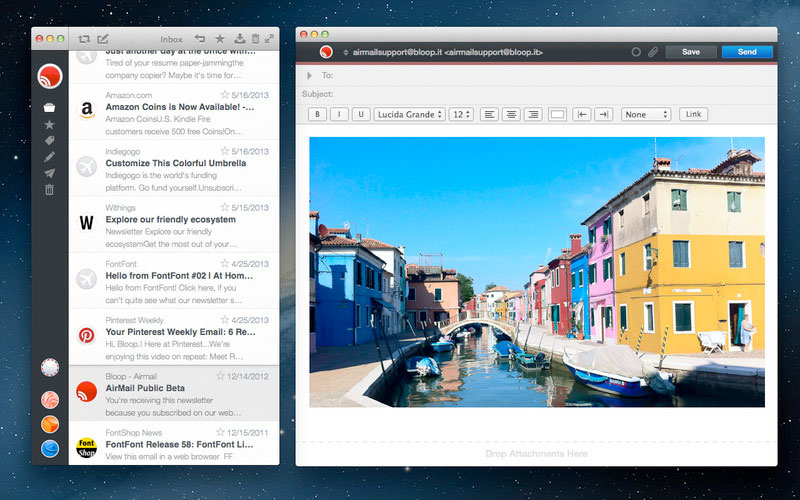Click the Send button
Viewport: 800px width, 500px height.
(746, 52)
